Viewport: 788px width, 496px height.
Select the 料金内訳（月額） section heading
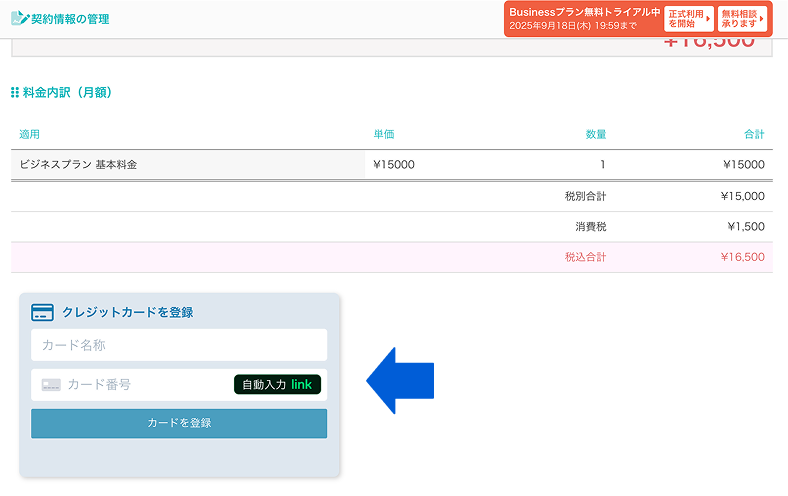coord(68,92)
